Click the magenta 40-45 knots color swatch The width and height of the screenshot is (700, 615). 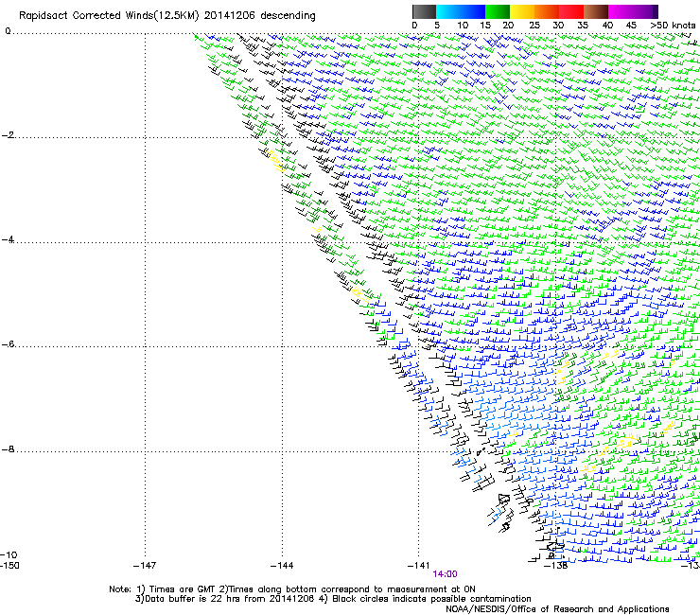pos(621,11)
